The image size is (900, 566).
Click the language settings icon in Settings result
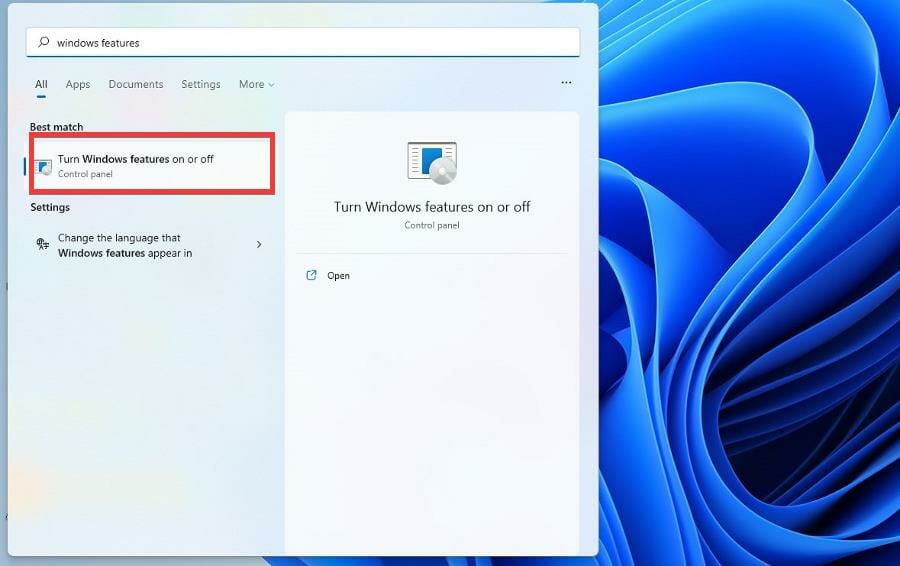42,244
